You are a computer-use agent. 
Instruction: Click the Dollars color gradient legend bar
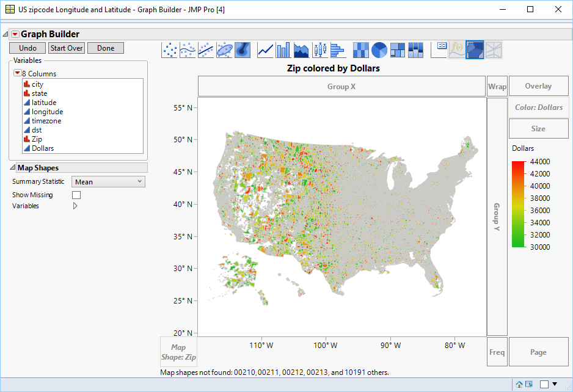coord(518,204)
